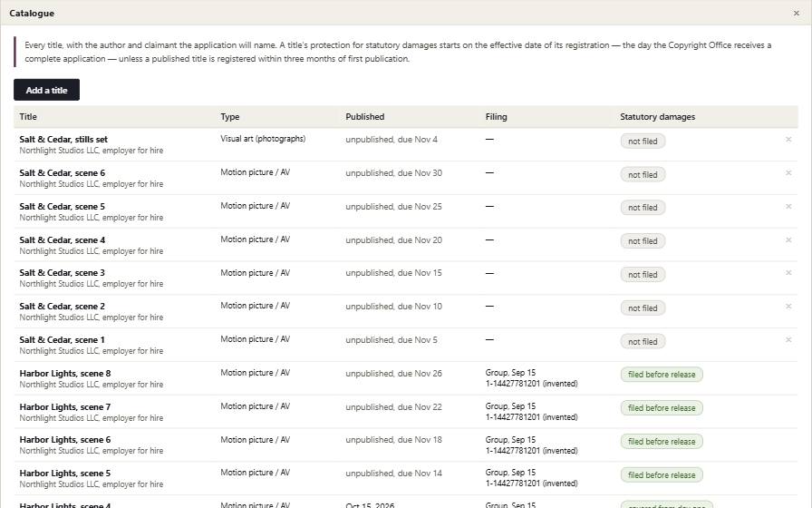This screenshot has height=508, width=812.
Task: Select the 'unpublished, due Nov 22' cell
Action: (394, 407)
